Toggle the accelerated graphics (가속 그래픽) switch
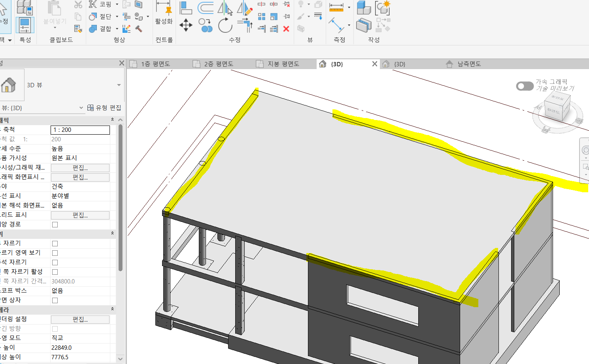Viewport: 589px width, 364px height. click(x=525, y=86)
